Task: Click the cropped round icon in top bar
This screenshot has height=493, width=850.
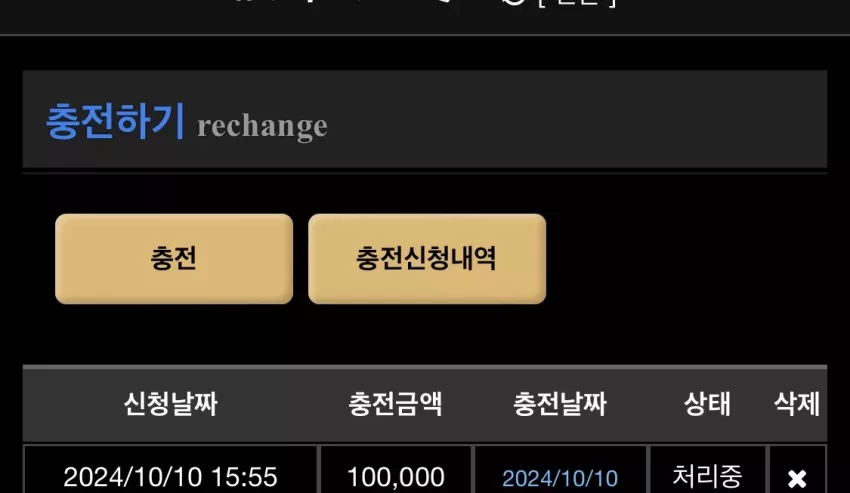Action: (513, 2)
